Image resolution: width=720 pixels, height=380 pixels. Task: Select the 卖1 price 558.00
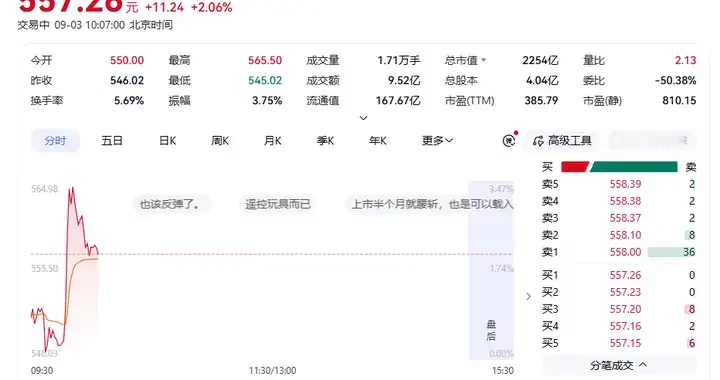pyautogui.click(x=625, y=252)
